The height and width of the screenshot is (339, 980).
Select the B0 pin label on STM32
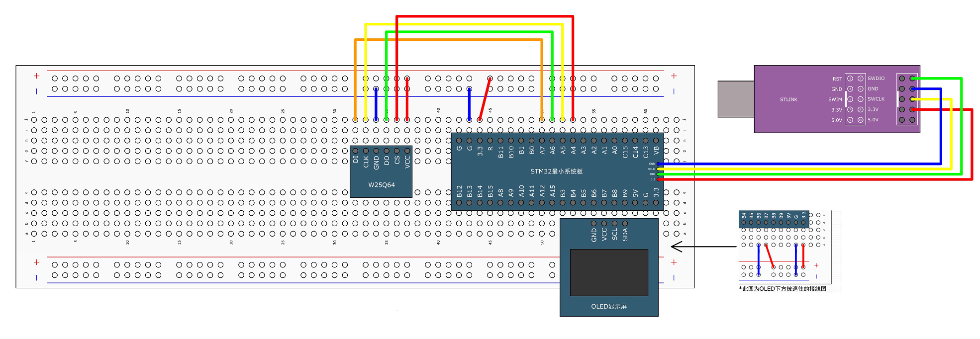point(532,150)
